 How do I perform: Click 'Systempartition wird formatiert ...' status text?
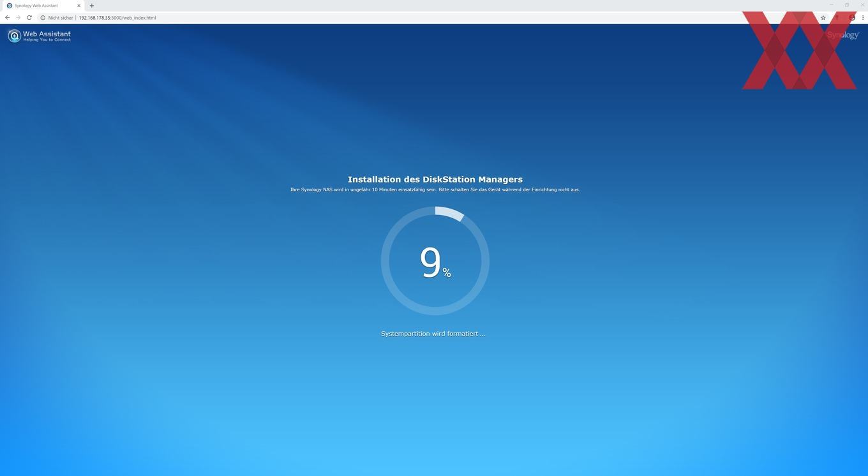click(x=433, y=334)
